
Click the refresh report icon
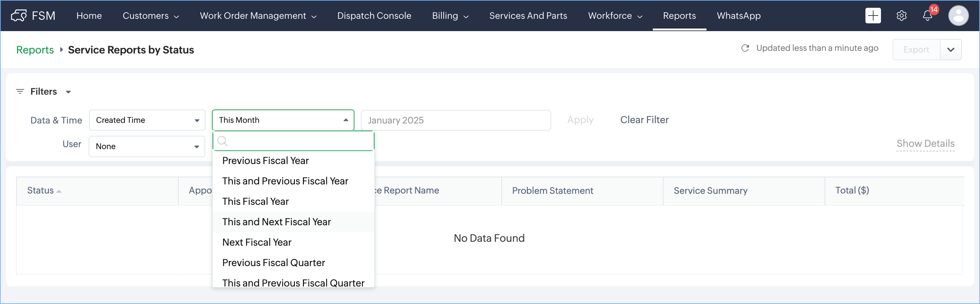tap(745, 48)
